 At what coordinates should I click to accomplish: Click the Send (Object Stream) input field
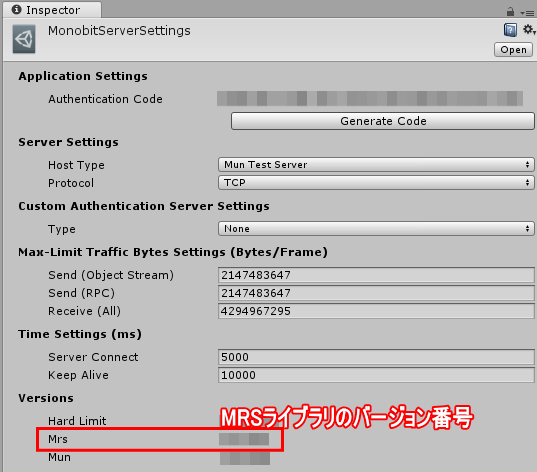point(376,275)
